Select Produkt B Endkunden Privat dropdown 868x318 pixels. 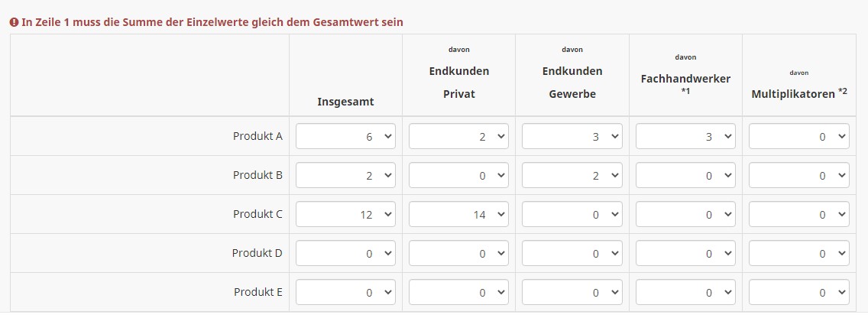[458, 175]
